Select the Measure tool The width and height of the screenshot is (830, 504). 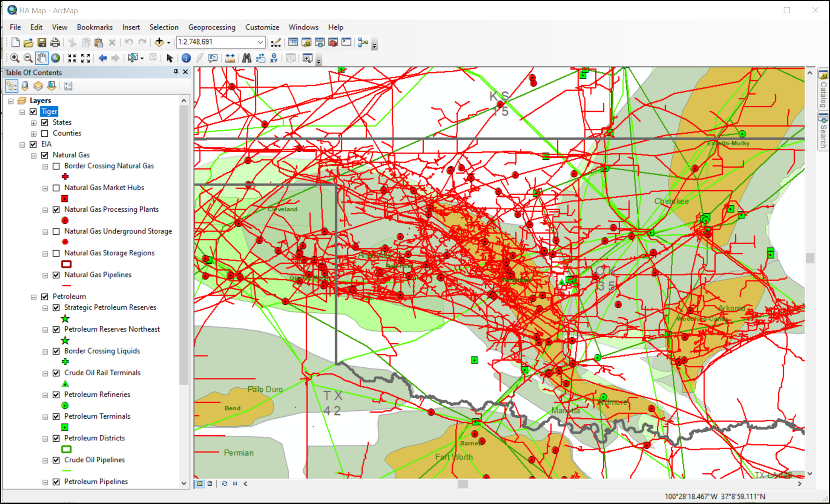230,58
